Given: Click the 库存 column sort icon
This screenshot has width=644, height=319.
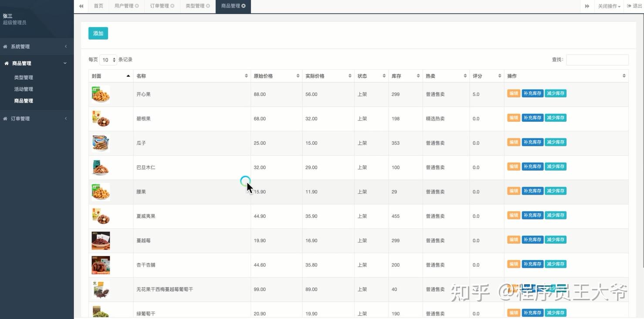Looking at the screenshot, I should click(418, 75).
